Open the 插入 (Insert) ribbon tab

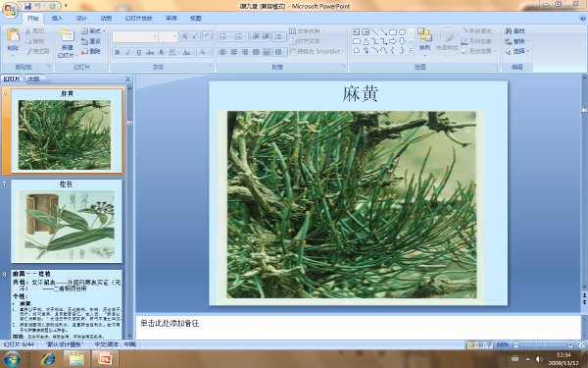point(57,18)
